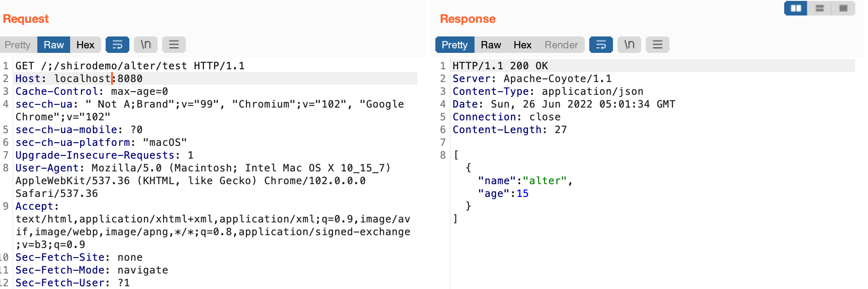Toggle show non-printable characters in Request panel
Screen dimensions: 868x289
146,45
